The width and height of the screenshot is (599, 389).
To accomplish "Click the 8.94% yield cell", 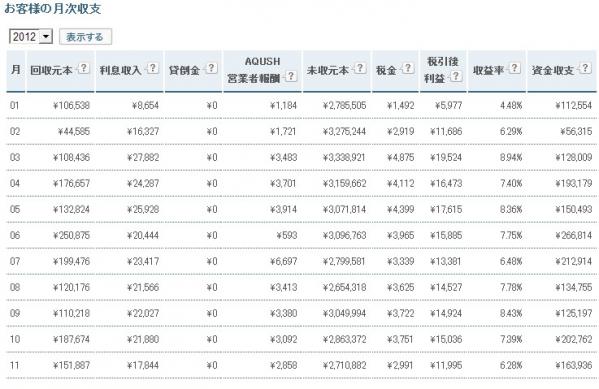I will coord(511,157).
